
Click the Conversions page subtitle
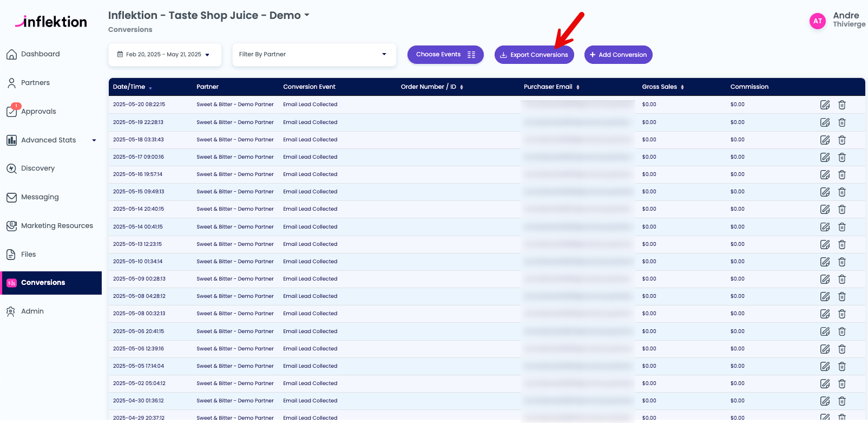(130, 30)
